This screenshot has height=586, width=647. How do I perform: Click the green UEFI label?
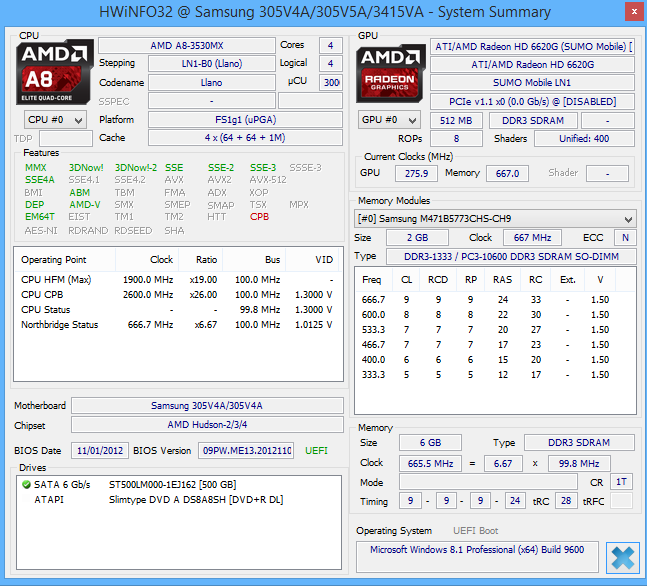[316, 451]
